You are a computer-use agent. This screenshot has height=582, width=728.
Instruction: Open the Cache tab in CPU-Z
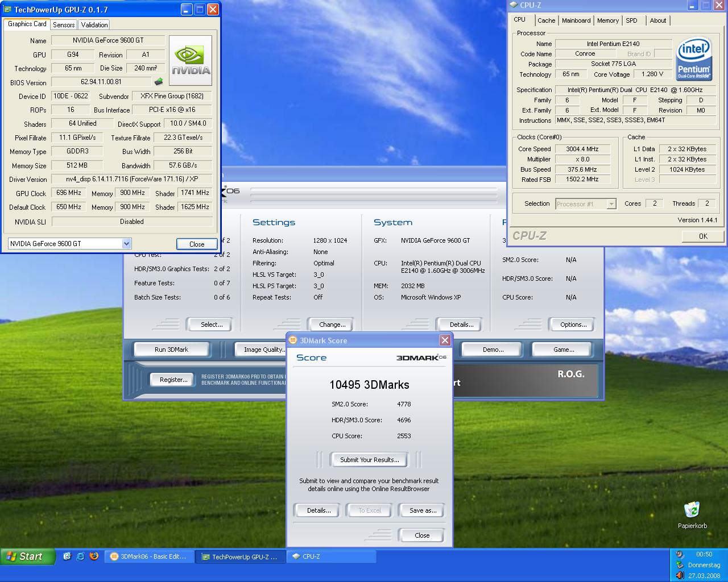[x=546, y=20]
